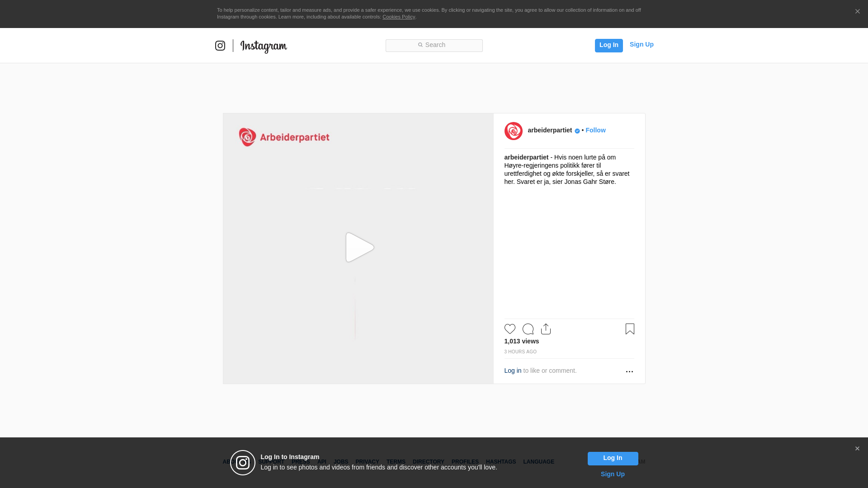Open arbeiderpartiet name in the caption
The image size is (868, 488).
point(526,157)
